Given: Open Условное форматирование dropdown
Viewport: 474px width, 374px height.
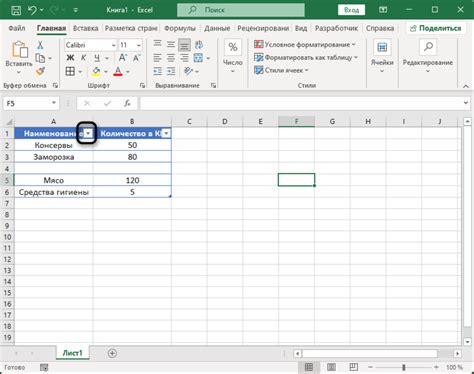Looking at the screenshot, I should coord(305,45).
